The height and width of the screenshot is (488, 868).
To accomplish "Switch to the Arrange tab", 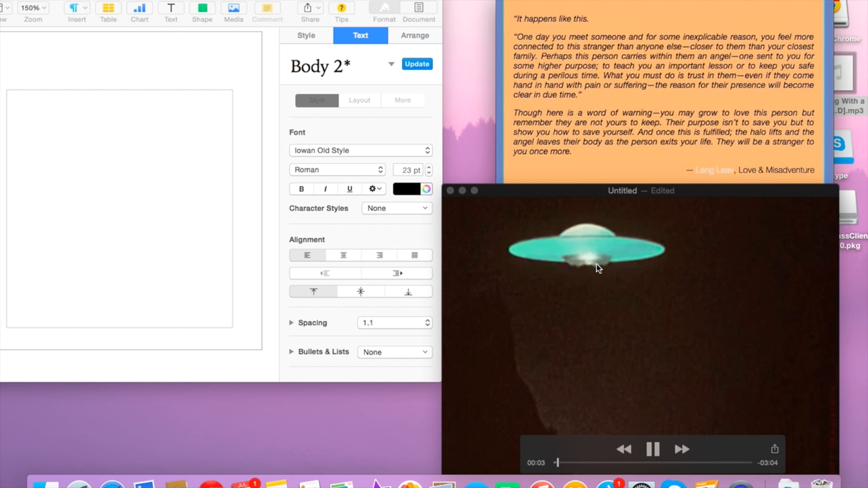I will tap(415, 35).
